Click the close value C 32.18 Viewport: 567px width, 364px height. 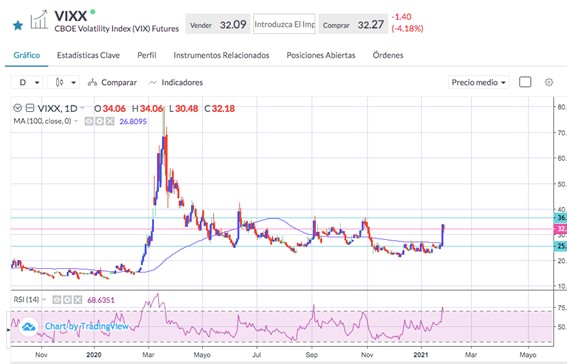tap(219, 108)
